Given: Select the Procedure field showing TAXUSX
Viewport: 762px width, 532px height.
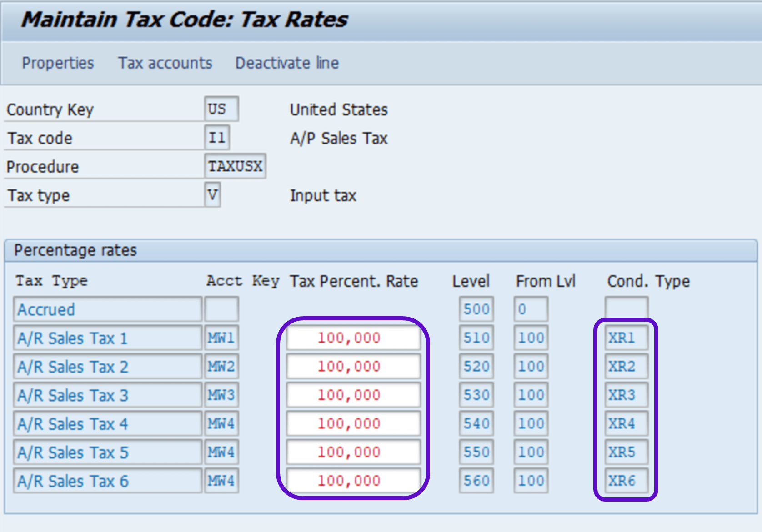Looking at the screenshot, I should [x=236, y=166].
